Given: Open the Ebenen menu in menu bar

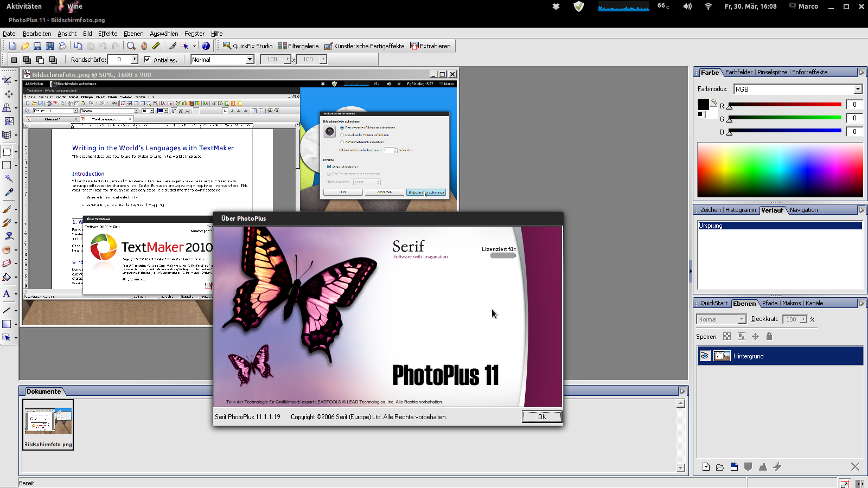Looking at the screenshot, I should click(133, 34).
